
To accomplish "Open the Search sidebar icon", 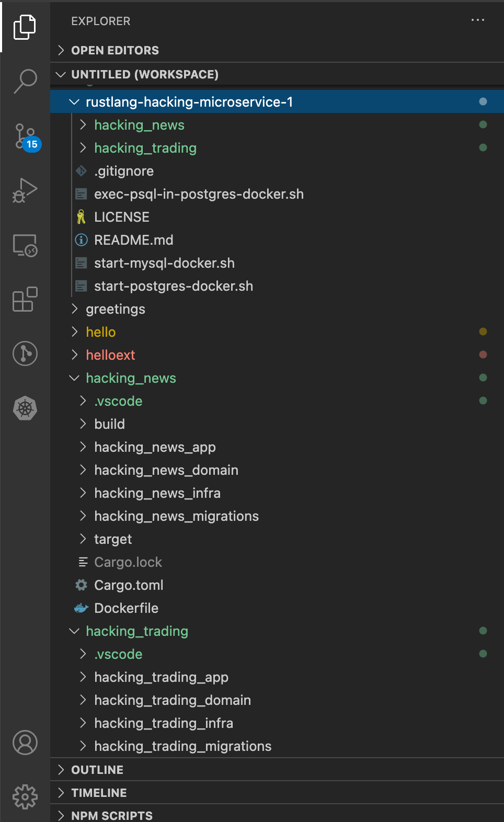I will click(25, 81).
